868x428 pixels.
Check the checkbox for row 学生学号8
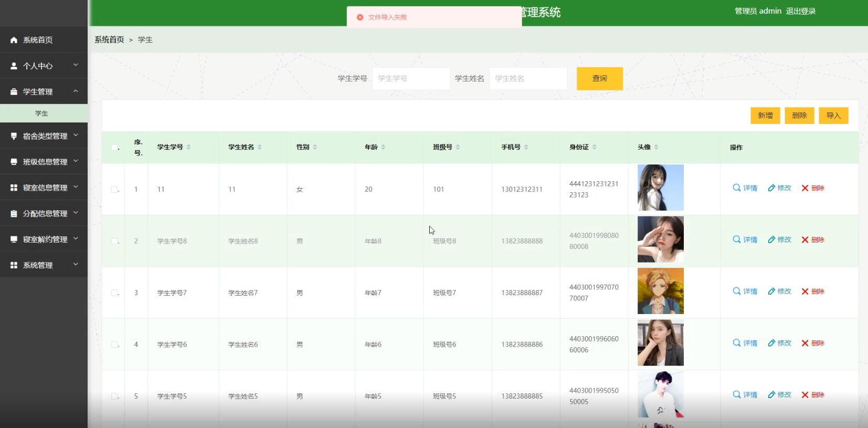coord(114,241)
